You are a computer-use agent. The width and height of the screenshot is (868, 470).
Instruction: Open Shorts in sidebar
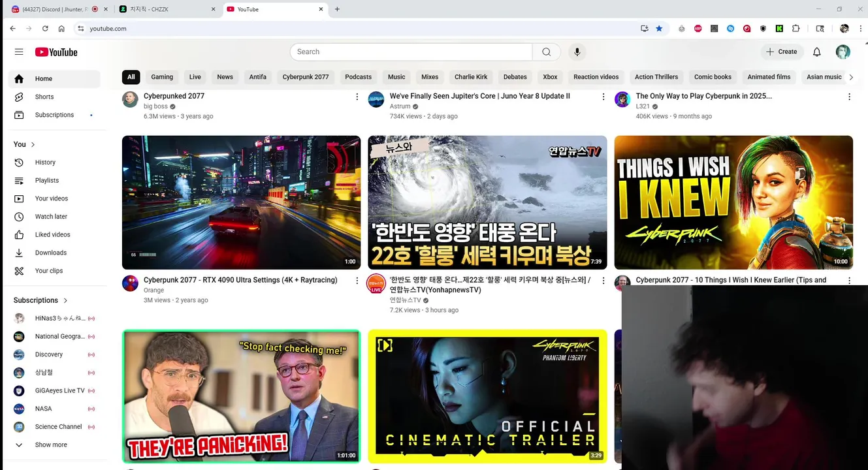click(54, 97)
